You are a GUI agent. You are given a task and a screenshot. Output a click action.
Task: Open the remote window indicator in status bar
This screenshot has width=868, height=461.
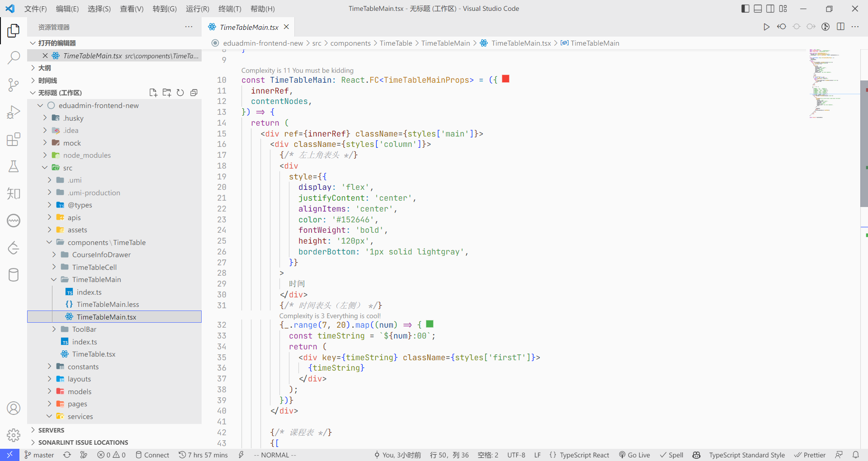point(9,455)
